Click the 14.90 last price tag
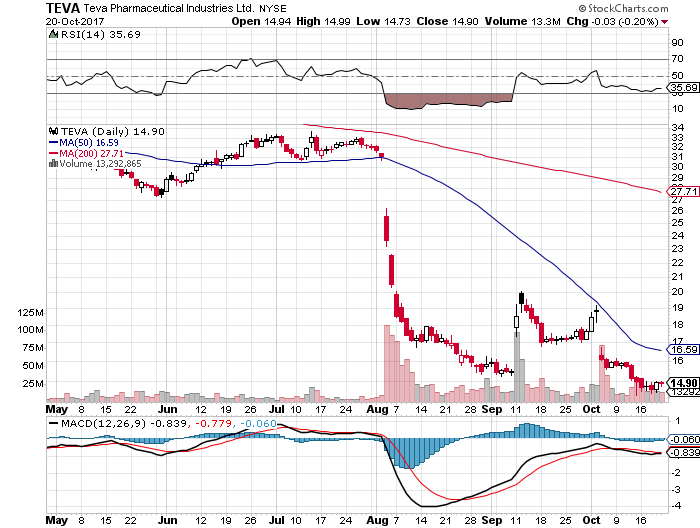700x528 pixels. pos(680,382)
